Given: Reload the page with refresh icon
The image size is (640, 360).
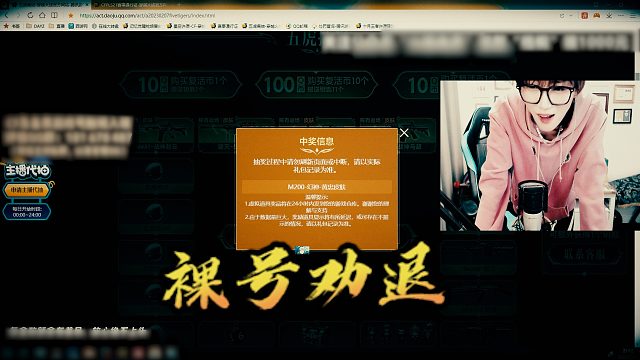Looking at the screenshot, I should (x=30, y=15).
